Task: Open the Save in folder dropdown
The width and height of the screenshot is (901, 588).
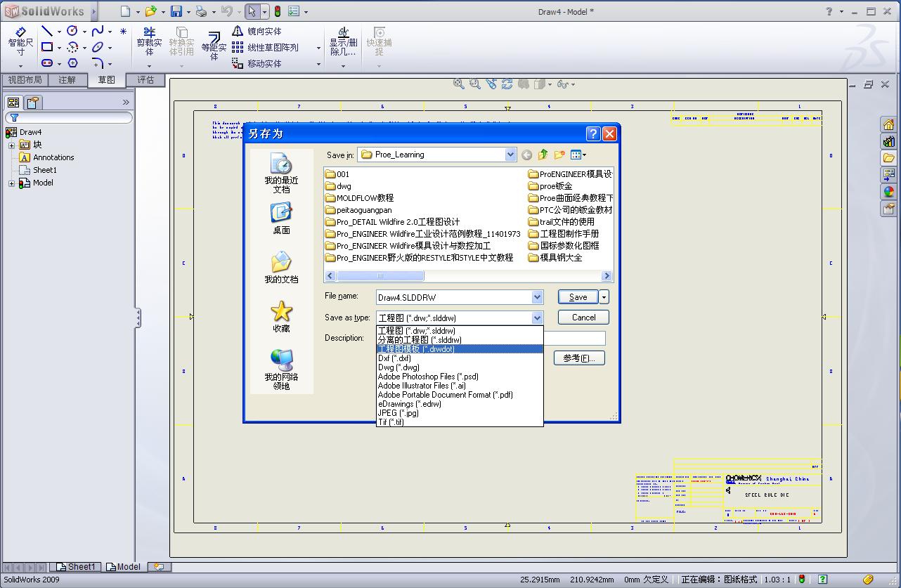Action: [x=511, y=155]
